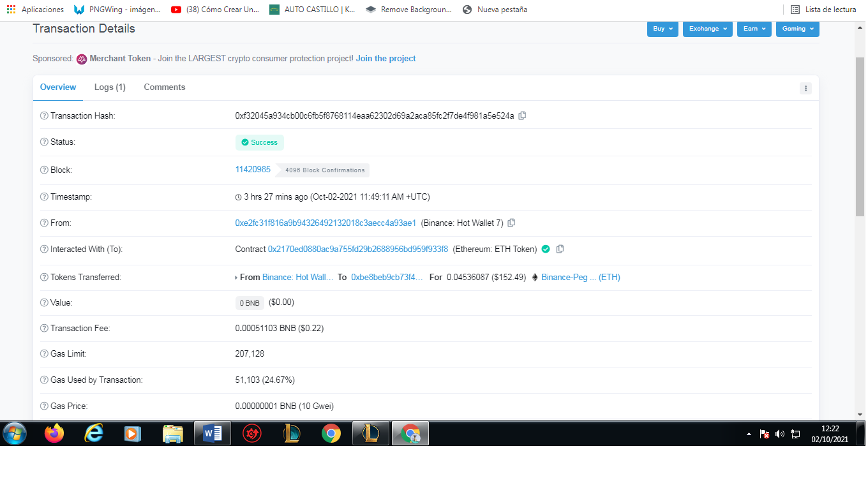Click the Success status badge
868x490 pixels.
(x=260, y=142)
